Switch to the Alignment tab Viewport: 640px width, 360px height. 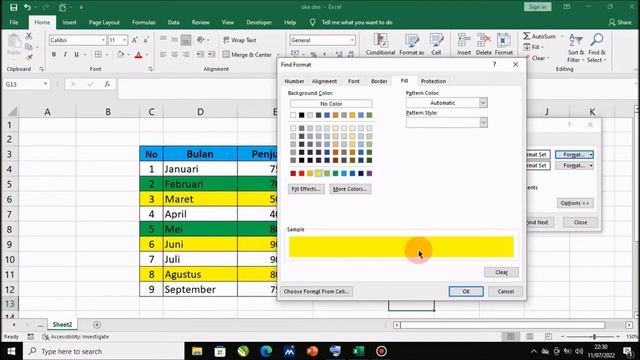[x=324, y=81]
